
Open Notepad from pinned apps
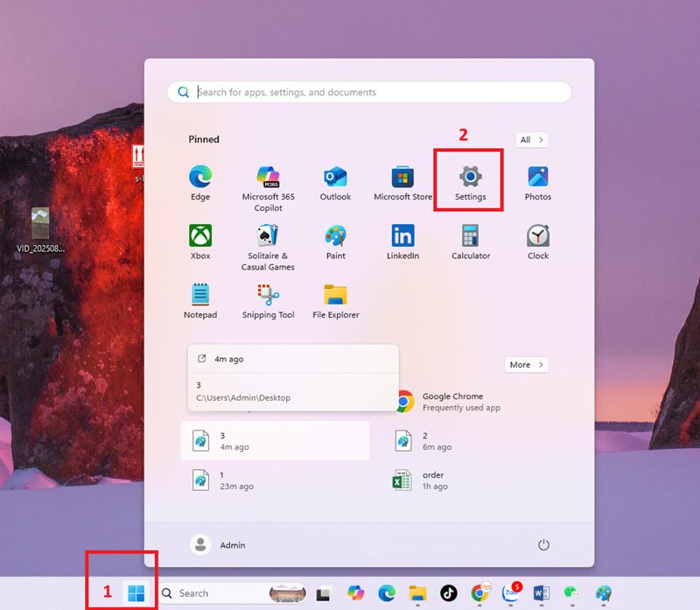tap(200, 301)
